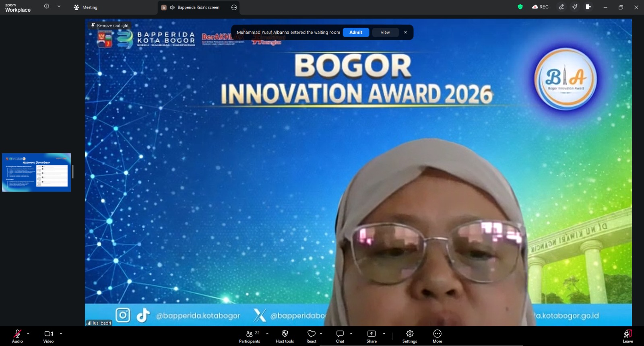Dismiss the waiting room notification
Viewport: 644px width, 346px height.
tap(405, 32)
